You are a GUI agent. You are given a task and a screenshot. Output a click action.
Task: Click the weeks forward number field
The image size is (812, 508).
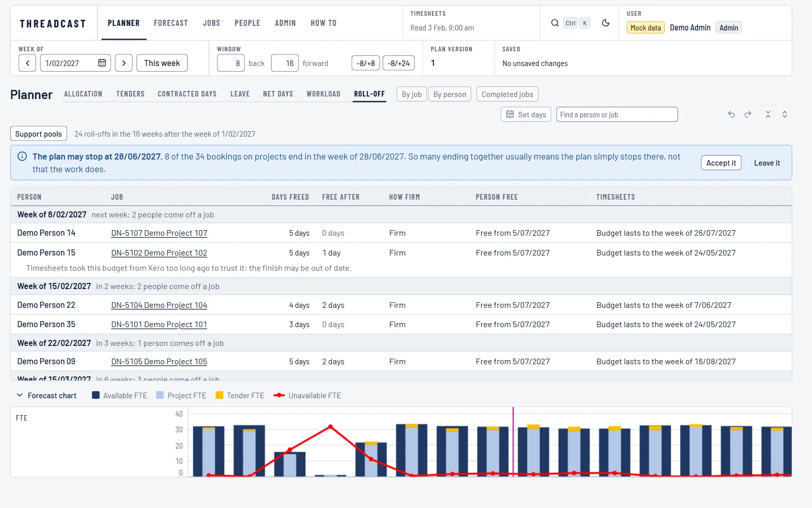pyautogui.click(x=285, y=63)
